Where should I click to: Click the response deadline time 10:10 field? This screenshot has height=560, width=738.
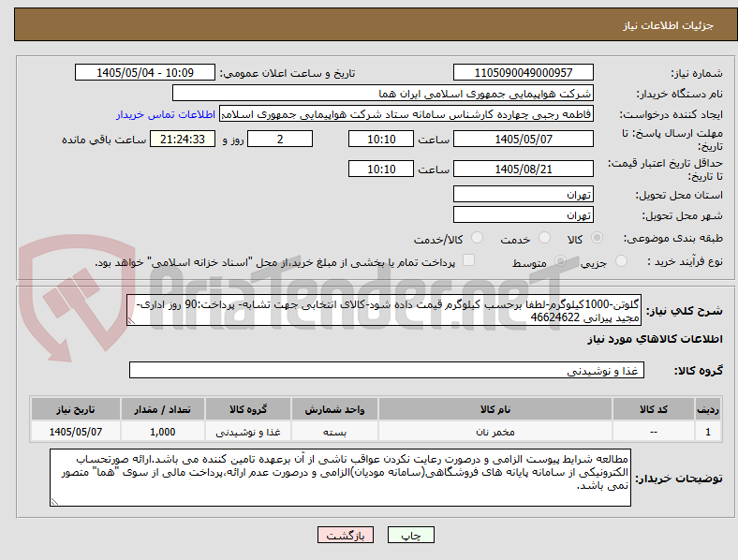[x=381, y=139]
